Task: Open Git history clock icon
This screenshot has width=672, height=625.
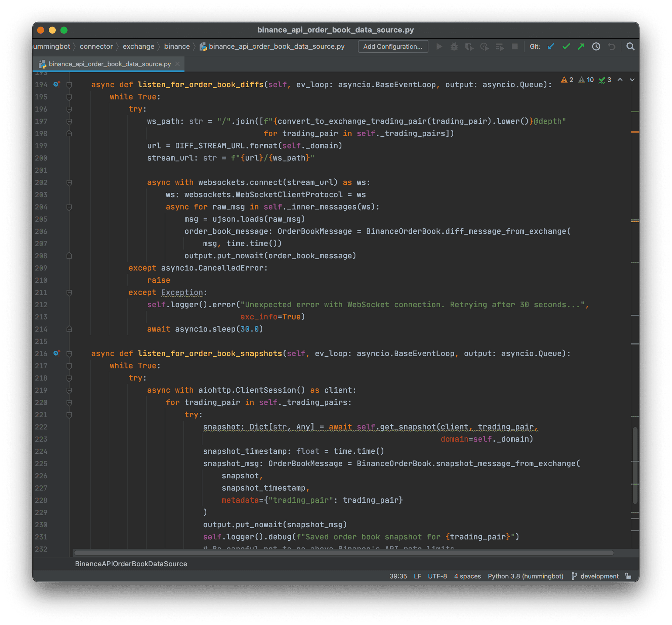Action: coord(596,47)
